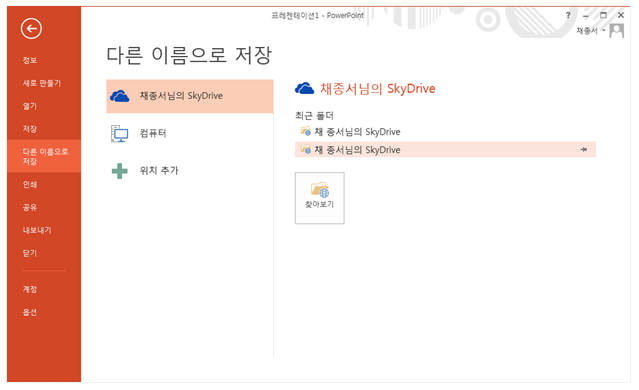The height and width of the screenshot is (390, 639).
Task: Click the SkyDrive cloud icon in location list
Action: [120, 96]
